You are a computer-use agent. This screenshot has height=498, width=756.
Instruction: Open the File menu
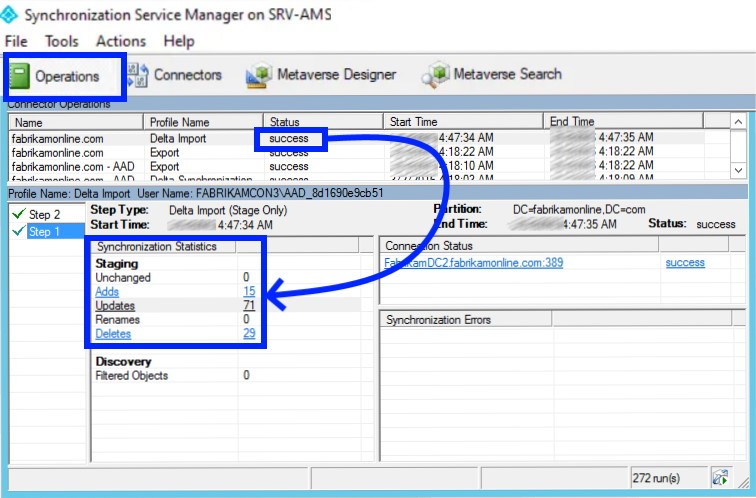tap(16, 41)
